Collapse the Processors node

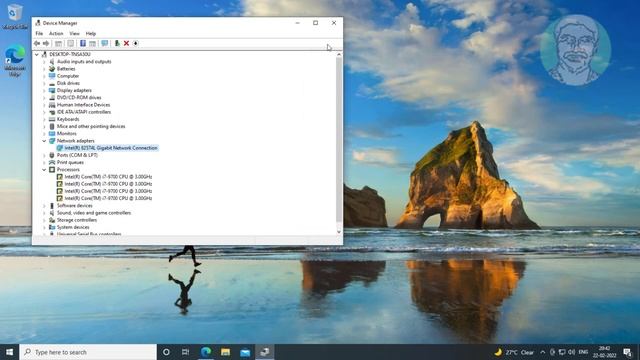[x=44, y=169]
